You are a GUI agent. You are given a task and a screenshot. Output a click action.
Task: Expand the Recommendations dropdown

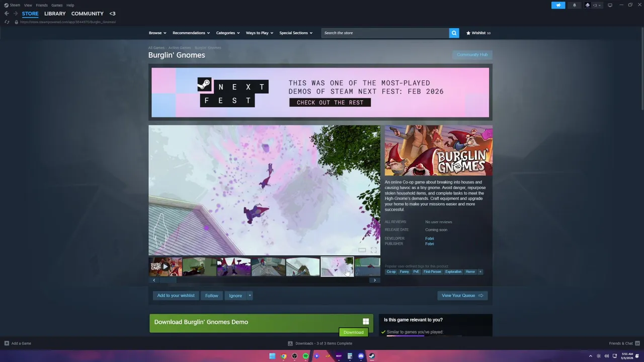point(191,33)
